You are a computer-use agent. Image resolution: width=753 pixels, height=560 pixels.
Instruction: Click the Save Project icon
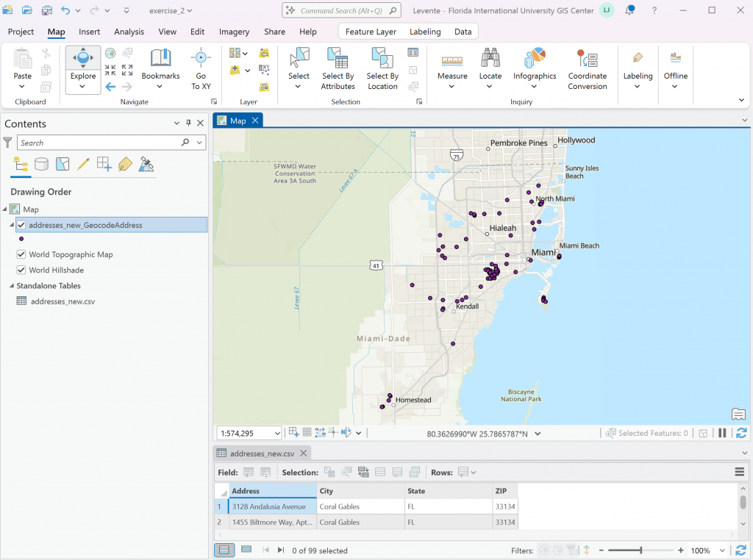click(x=46, y=10)
